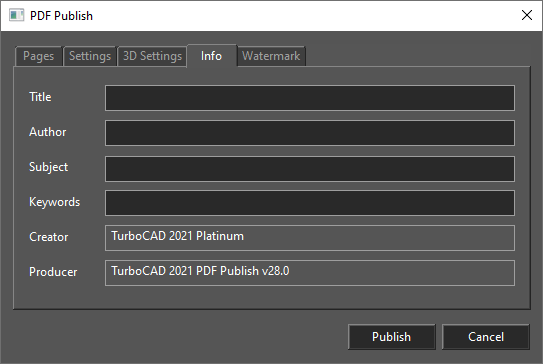Image resolution: width=543 pixels, height=364 pixels.
Task: Click the Producer field with PDF Publish v28.0
Action: (310, 273)
